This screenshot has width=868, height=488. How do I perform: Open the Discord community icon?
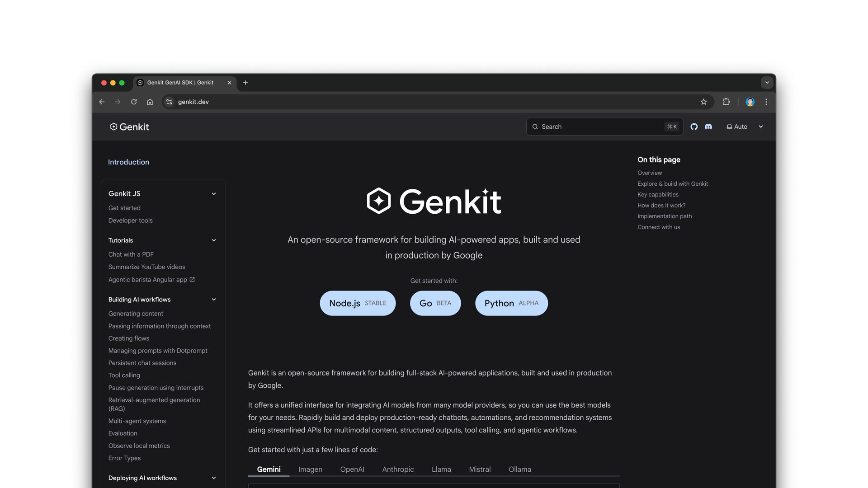(708, 127)
